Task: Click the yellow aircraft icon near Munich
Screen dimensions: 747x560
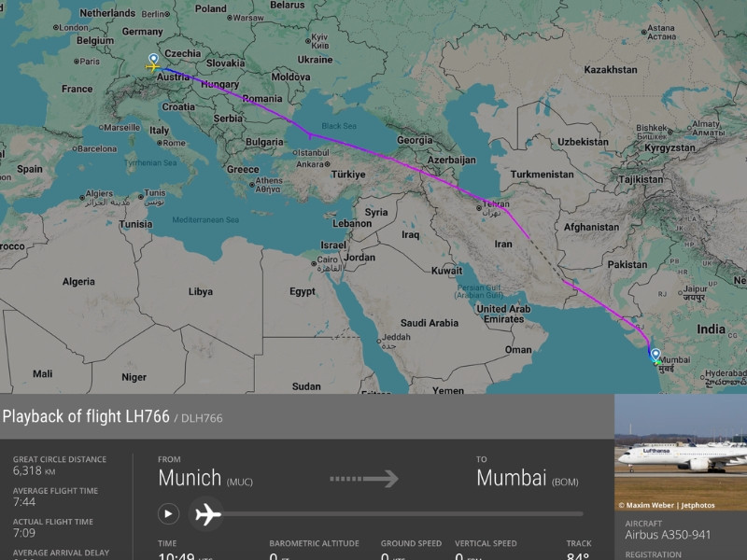Action: (x=153, y=68)
